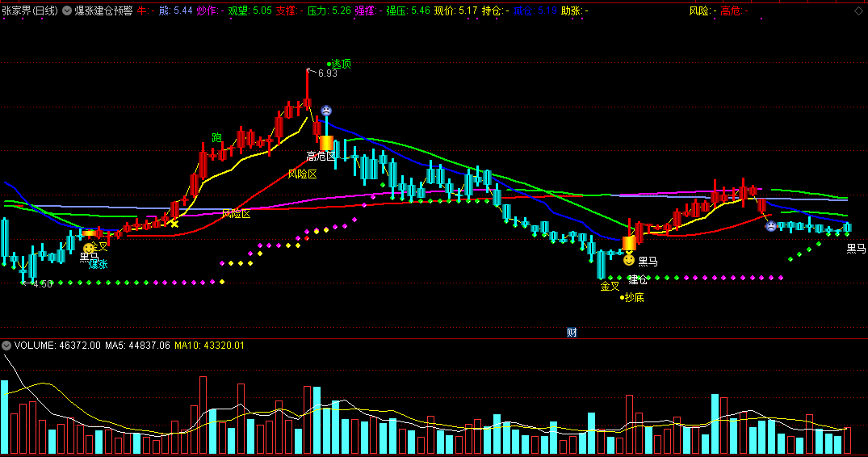The image size is (868, 457).
Task: Expand the 爆涨建仓预警 indicator dropdown
Action: (67, 10)
